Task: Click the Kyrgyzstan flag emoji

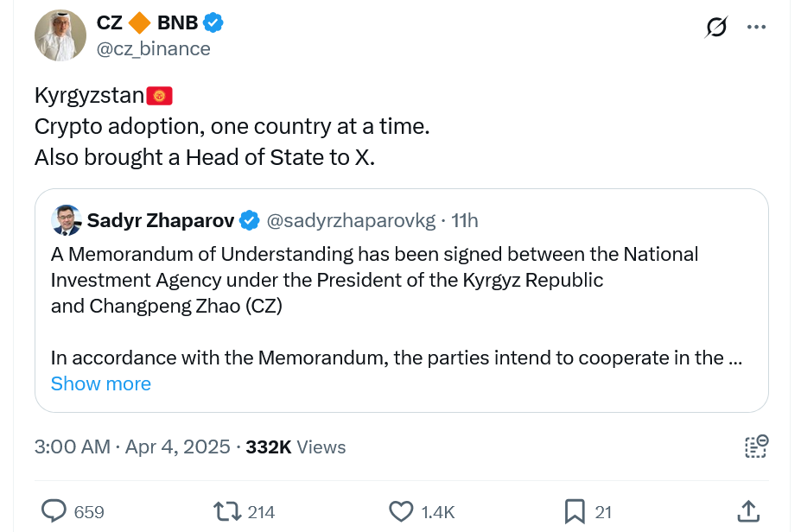Action: (160, 96)
